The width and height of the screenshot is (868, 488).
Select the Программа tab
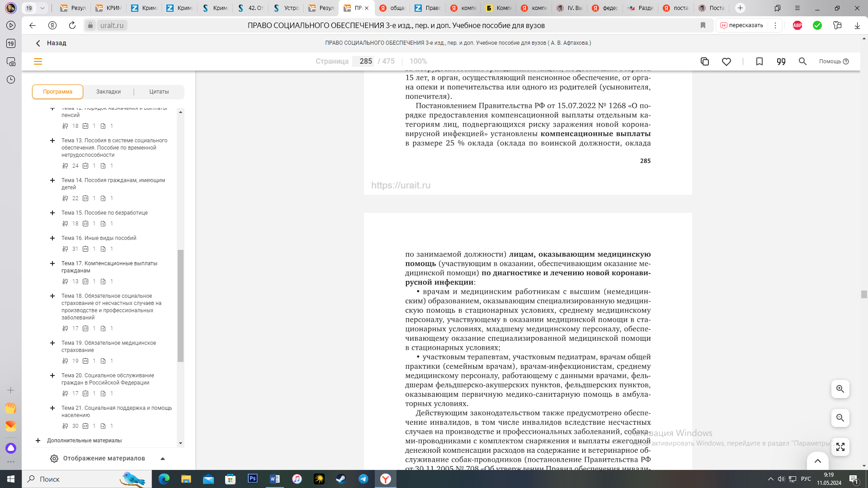click(57, 92)
